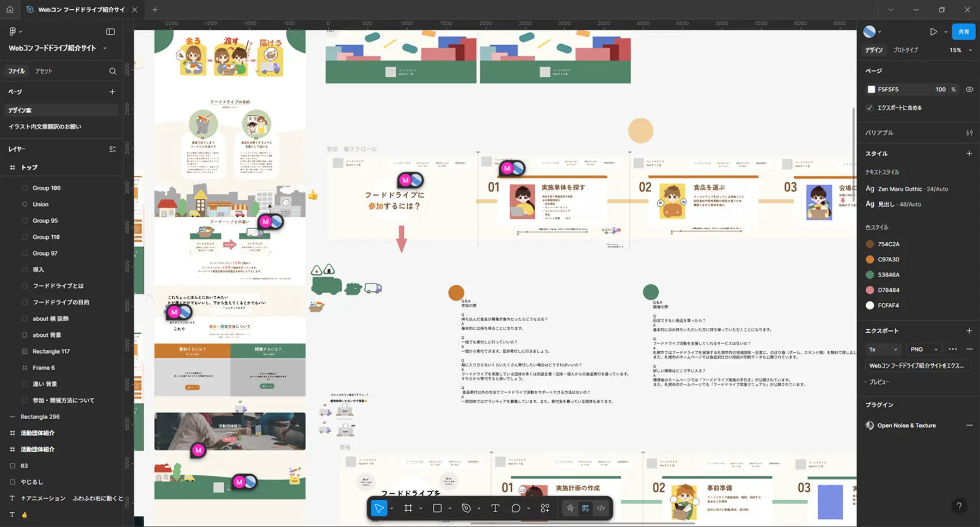The image size is (980, 527).
Task: Select the Text tool
Action: 495,508
